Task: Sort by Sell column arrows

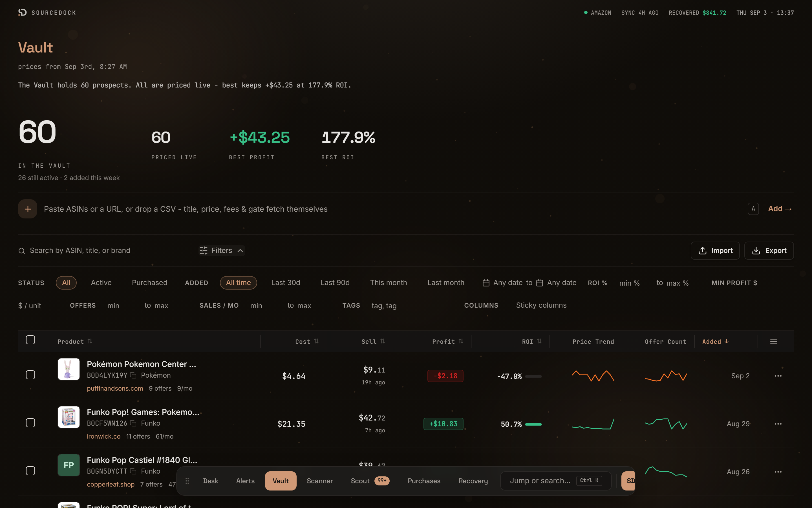Action: pos(383,341)
